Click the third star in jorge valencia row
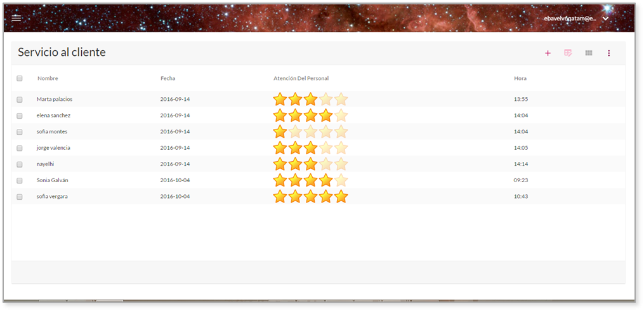The height and width of the screenshot is (311, 644). click(x=310, y=147)
